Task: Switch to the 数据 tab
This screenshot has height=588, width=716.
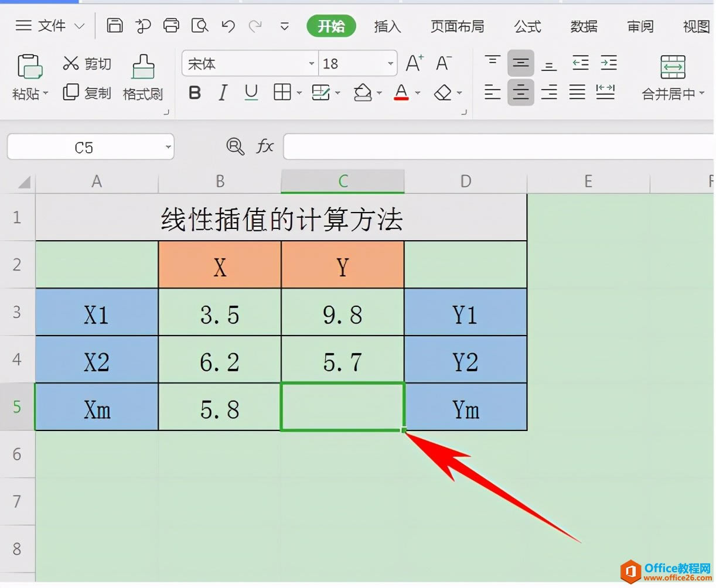Action: coord(584,26)
